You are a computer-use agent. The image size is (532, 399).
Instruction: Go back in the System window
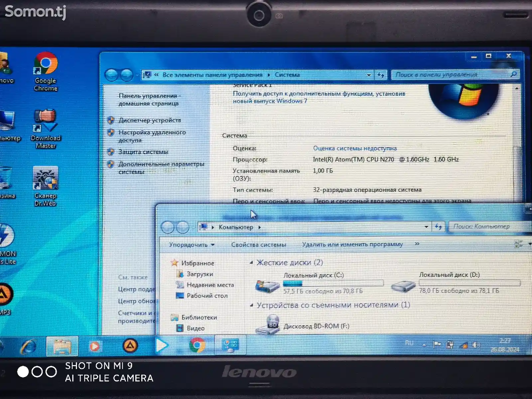pos(112,75)
